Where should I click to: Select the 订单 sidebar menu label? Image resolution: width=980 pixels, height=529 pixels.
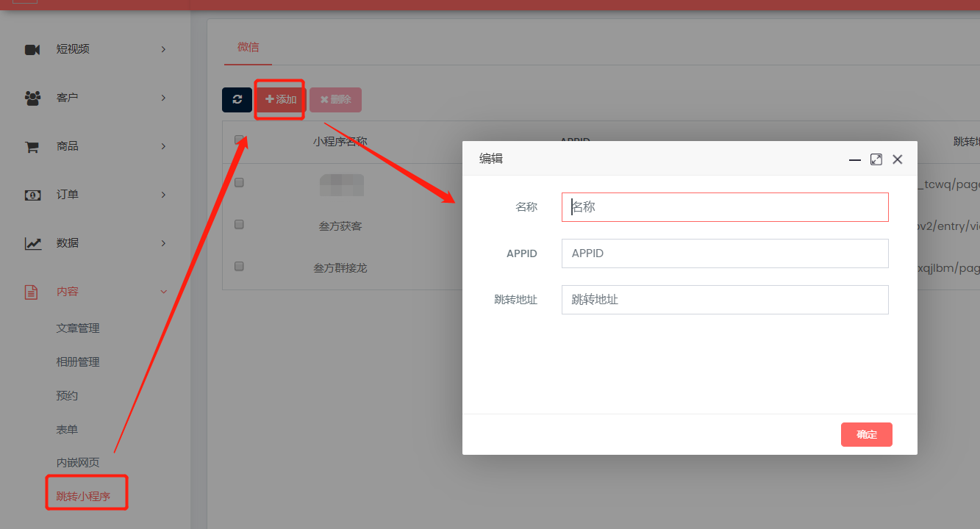point(67,195)
